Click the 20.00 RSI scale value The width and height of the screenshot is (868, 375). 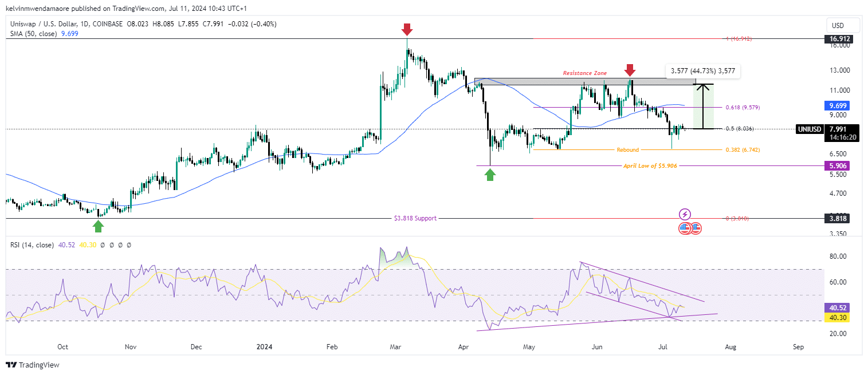tap(838, 333)
